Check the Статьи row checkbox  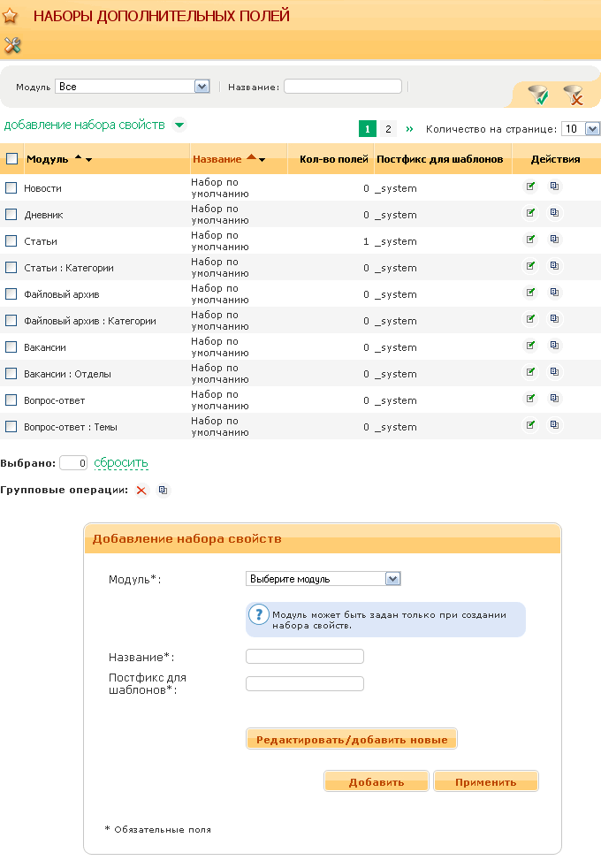[x=11, y=241]
